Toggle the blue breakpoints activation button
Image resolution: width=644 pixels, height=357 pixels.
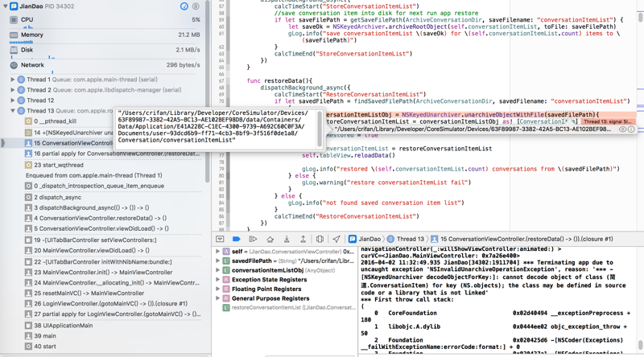pyautogui.click(x=237, y=240)
